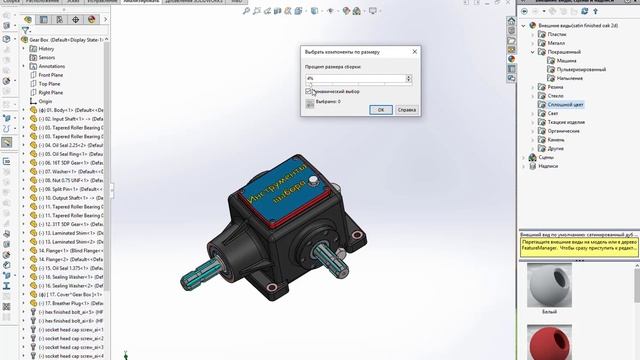Expand the Резина appearance folder
The height and width of the screenshot is (360, 640).
(x=532, y=87)
